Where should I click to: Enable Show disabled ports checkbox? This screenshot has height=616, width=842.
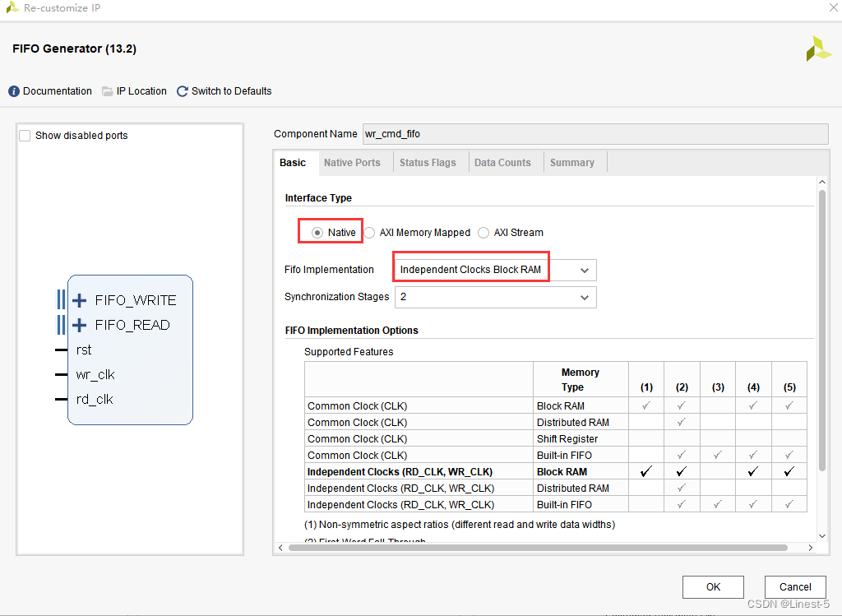tap(25, 136)
